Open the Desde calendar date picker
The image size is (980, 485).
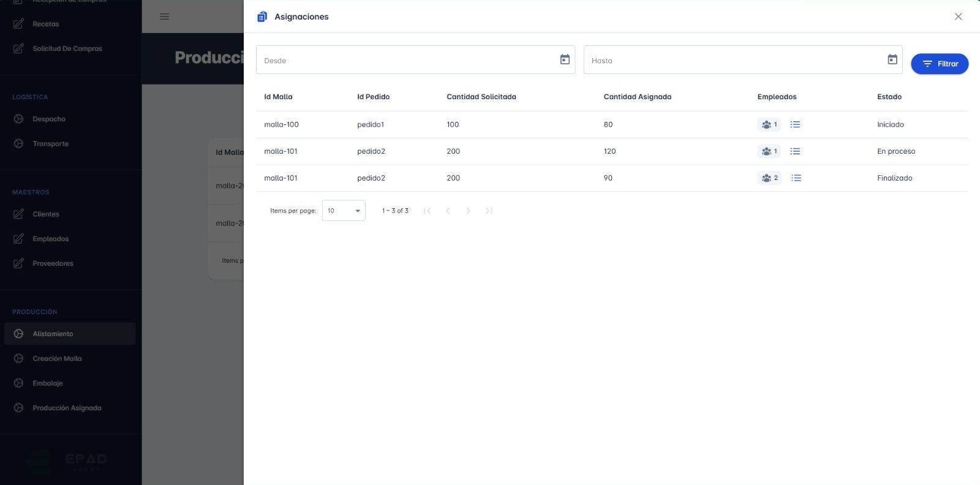(565, 59)
